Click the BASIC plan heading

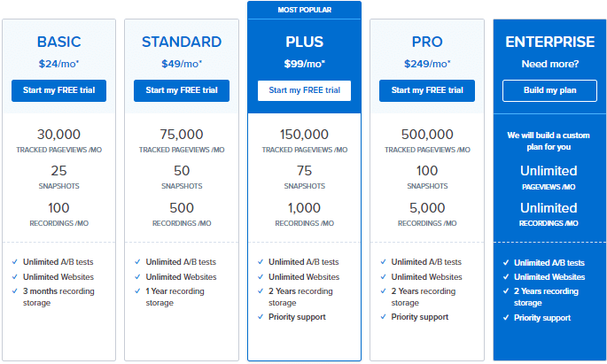pyautogui.click(x=58, y=42)
